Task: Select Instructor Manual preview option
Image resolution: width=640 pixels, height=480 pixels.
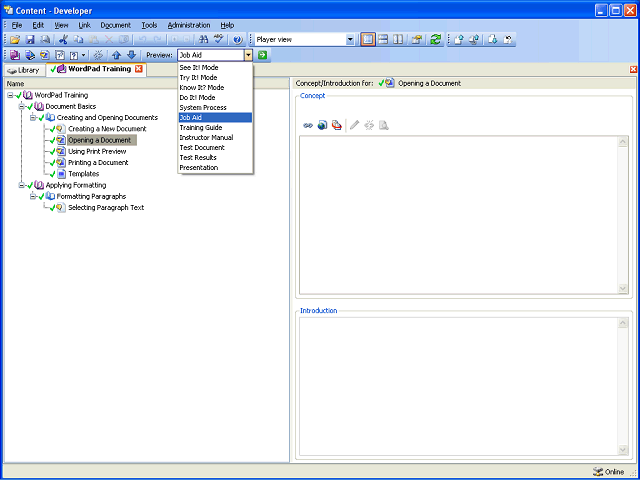Action: (x=215, y=138)
